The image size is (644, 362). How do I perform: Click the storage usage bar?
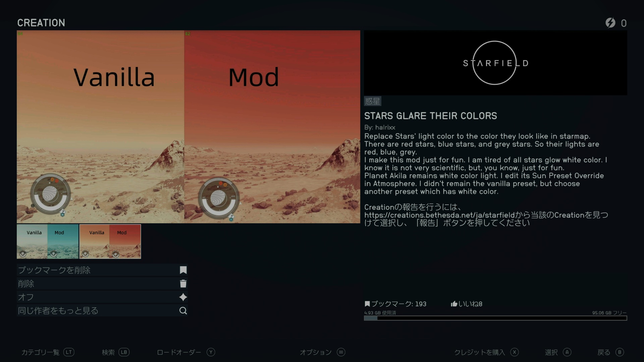pos(495,318)
